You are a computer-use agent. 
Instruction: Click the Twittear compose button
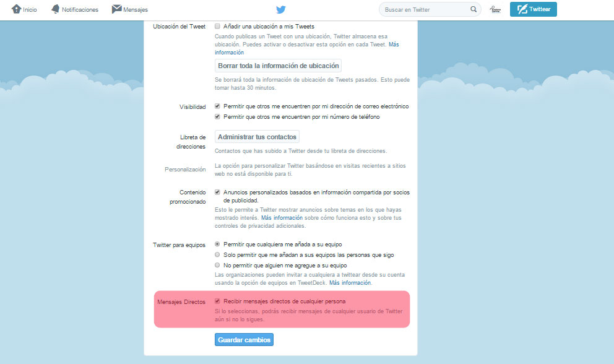pos(534,9)
